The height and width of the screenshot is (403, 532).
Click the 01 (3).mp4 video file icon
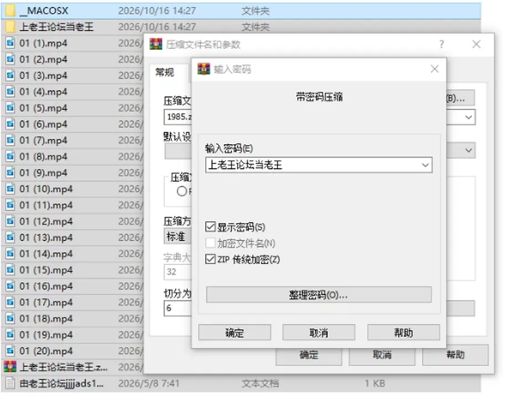[11, 75]
